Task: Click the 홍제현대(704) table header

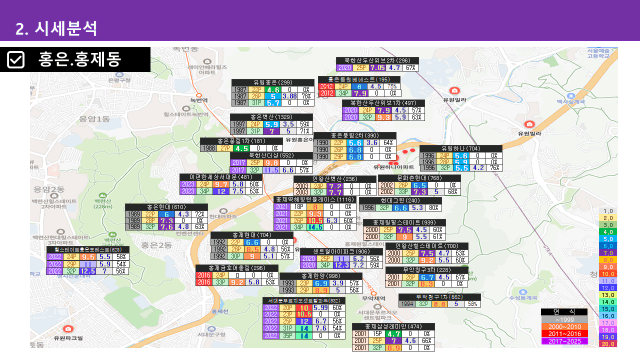Action: [x=252, y=235]
